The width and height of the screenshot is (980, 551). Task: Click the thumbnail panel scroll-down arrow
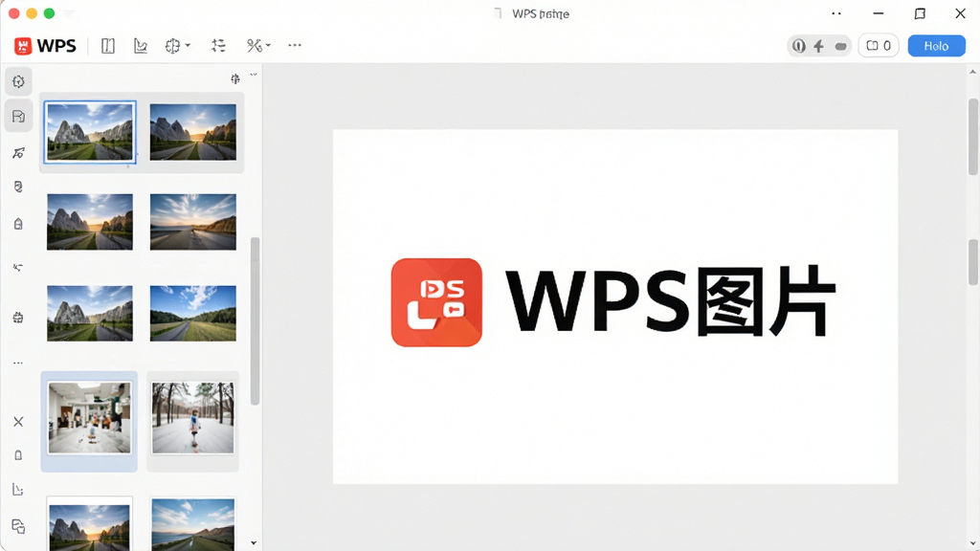click(x=253, y=543)
